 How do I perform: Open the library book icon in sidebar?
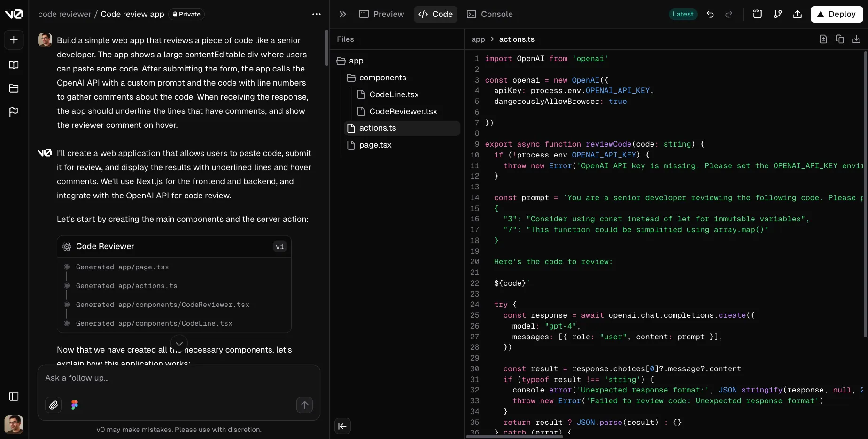[x=14, y=65]
